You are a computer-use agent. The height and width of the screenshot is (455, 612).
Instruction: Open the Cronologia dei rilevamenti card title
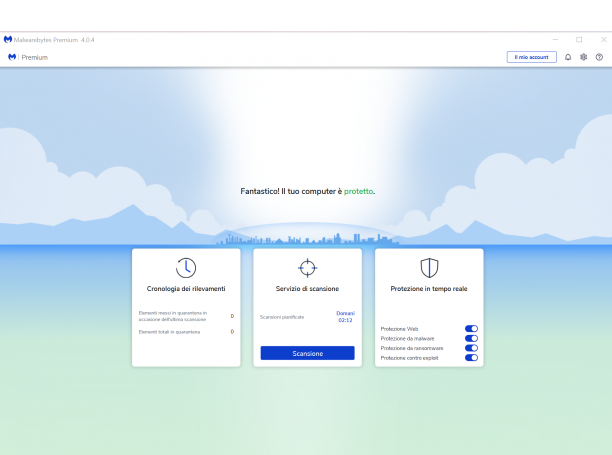(x=186, y=289)
